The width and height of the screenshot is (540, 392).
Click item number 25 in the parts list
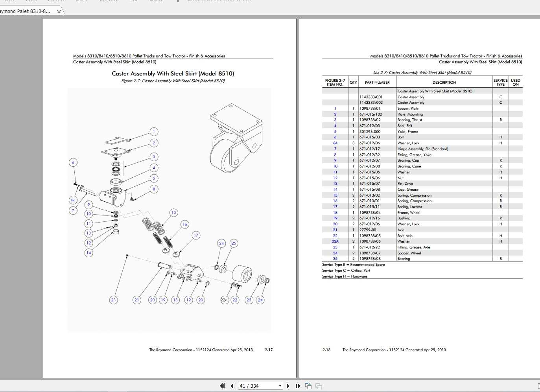pyautogui.click(x=335, y=259)
